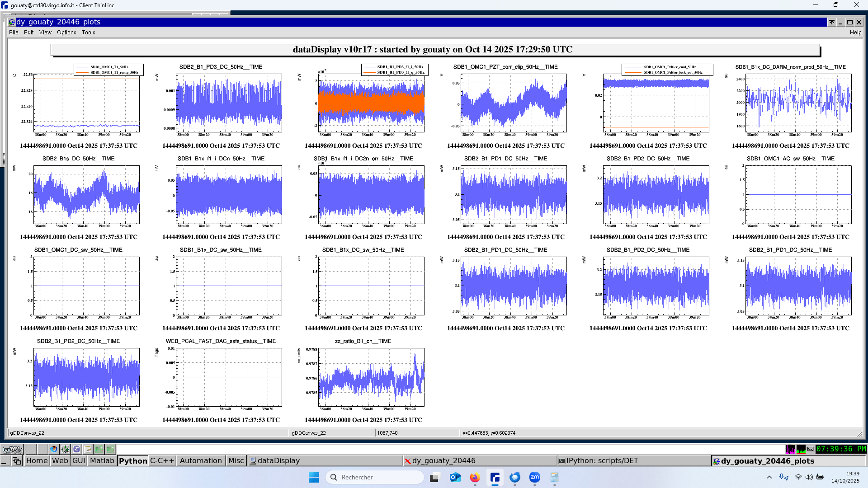The height and width of the screenshot is (488, 868).
Task: Click the IceWM start menu icon
Action: click(x=12, y=449)
